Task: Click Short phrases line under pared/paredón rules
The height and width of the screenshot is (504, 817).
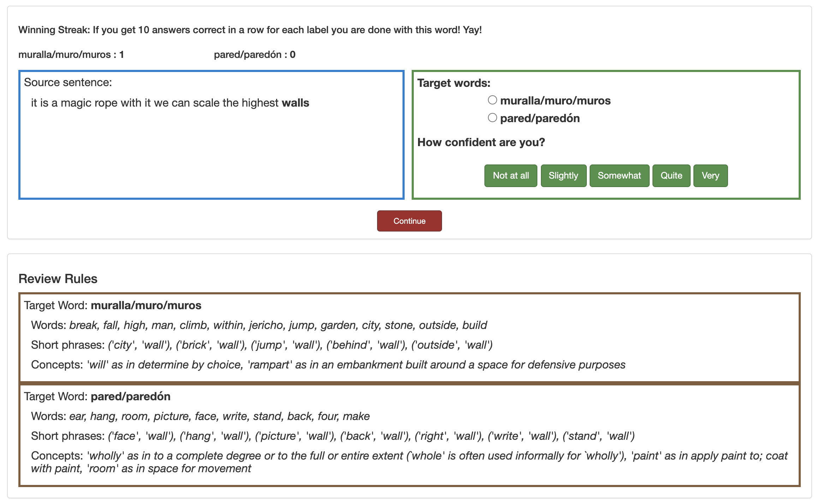Action: [x=332, y=436]
